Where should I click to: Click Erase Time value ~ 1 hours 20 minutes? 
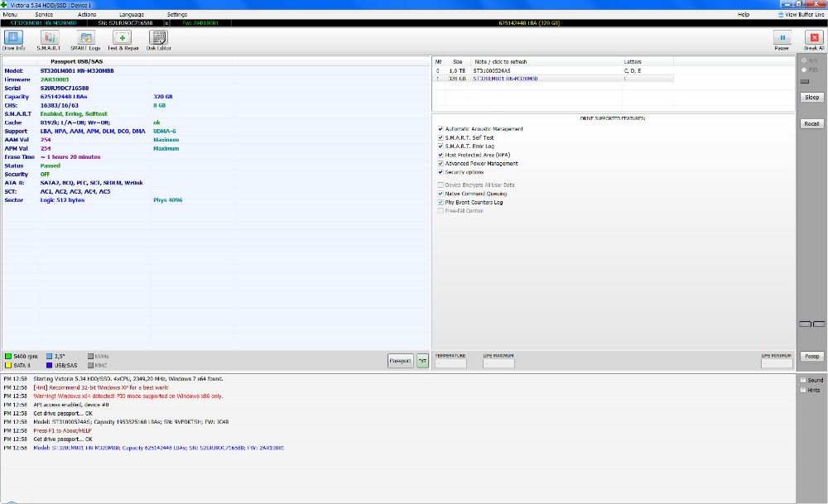pos(70,156)
